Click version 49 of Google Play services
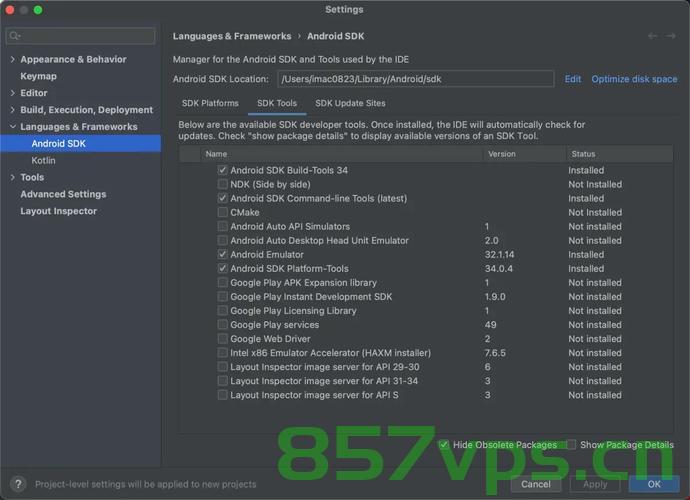This screenshot has height=500, width=690. tap(490, 325)
